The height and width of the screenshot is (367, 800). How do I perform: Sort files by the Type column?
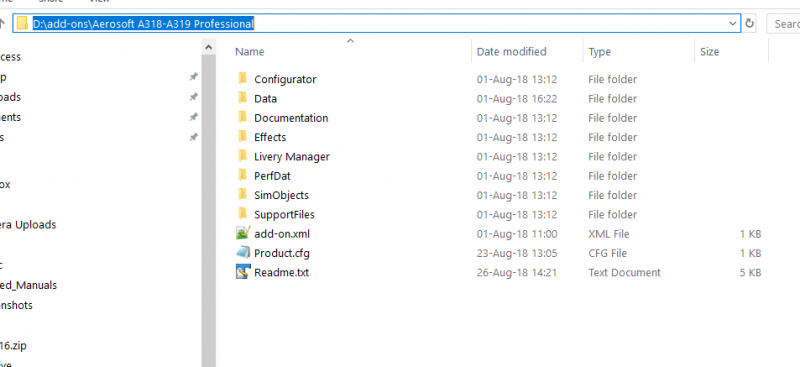599,52
